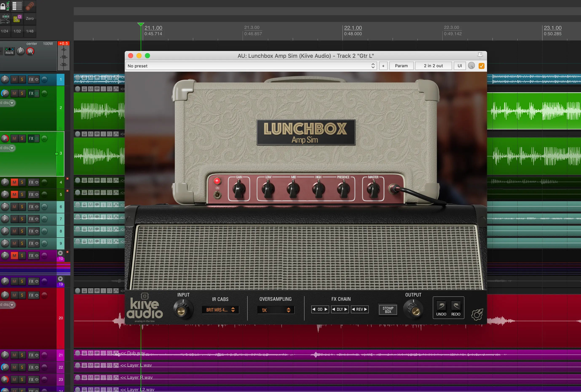Click the plugin wet/dry mix knob icon

[x=471, y=66]
